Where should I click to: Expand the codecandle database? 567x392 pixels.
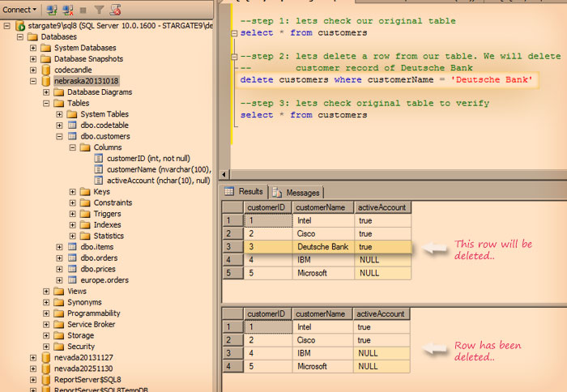[33, 70]
